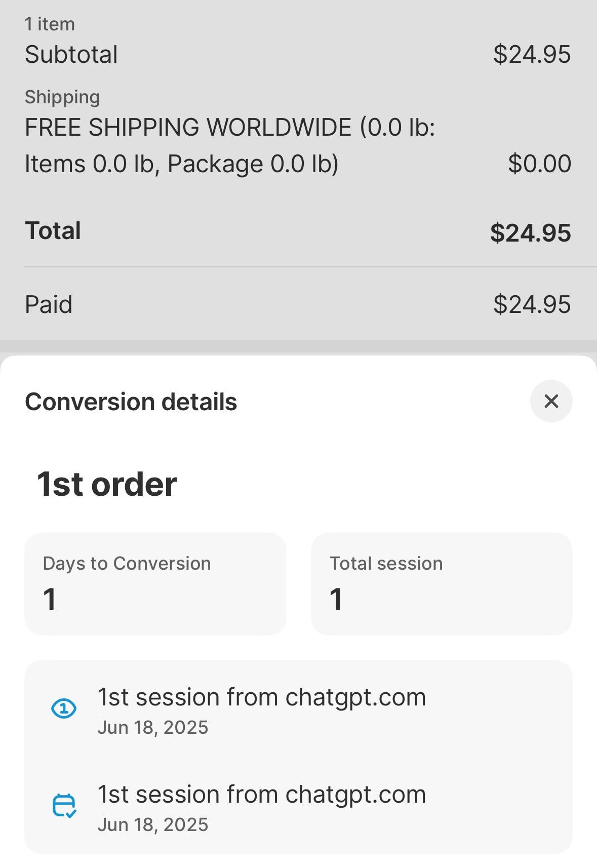Select the first-view session indicator icon
The width and height of the screenshot is (597, 868).
click(63, 708)
